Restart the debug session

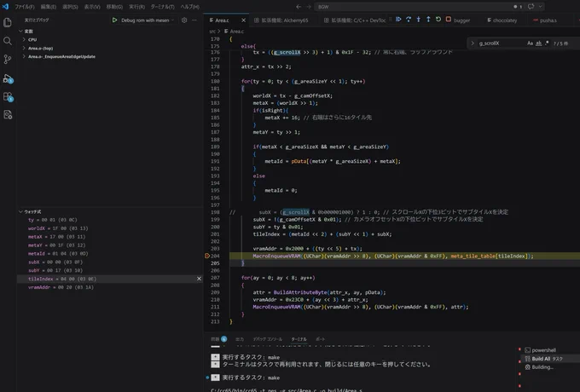click(438, 20)
